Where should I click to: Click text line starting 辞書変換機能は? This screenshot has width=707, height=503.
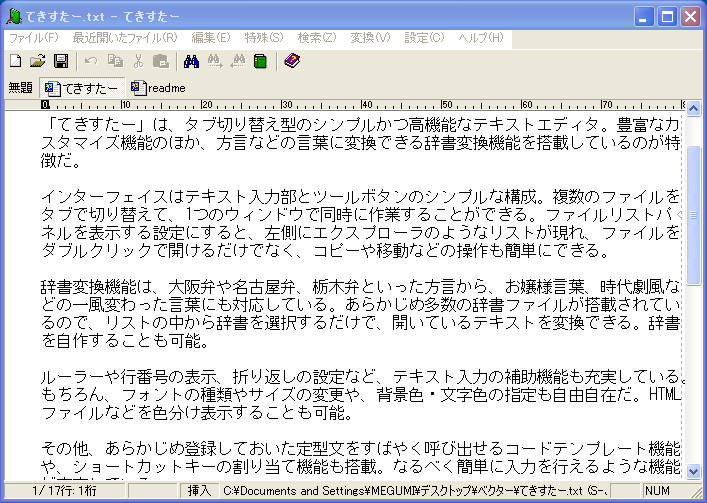360,286
